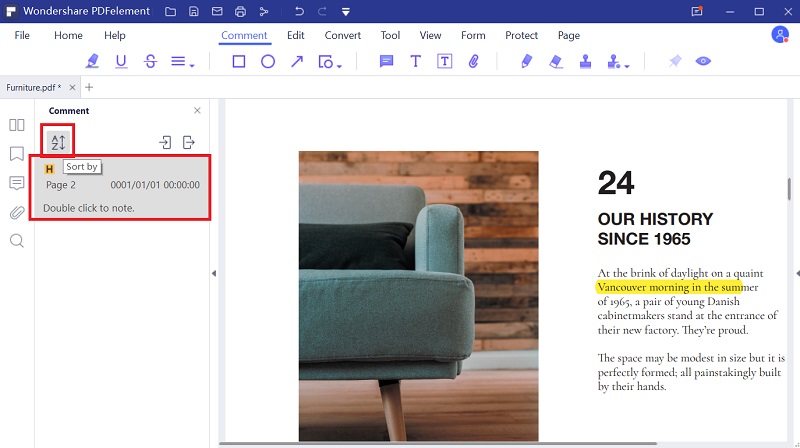The width and height of the screenshot is (800, 448).
Task: Add a sticky note comment
Action: pyautogui.click(x=386, y=61)
